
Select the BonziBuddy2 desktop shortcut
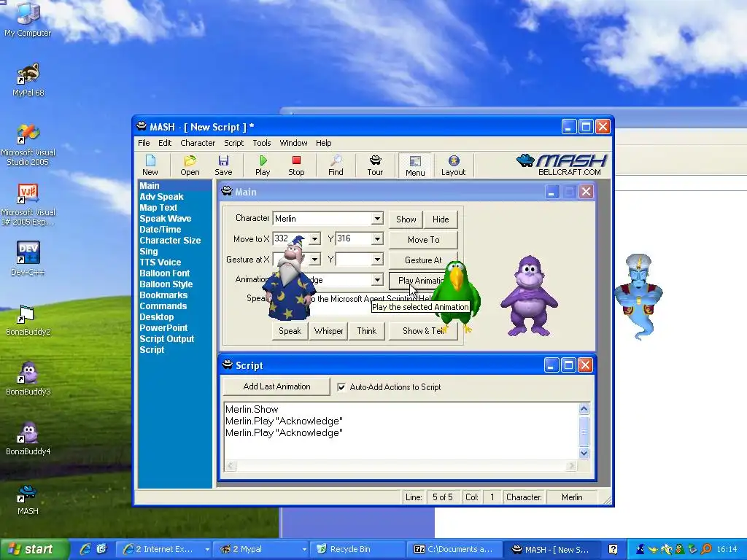pos(28,320)
